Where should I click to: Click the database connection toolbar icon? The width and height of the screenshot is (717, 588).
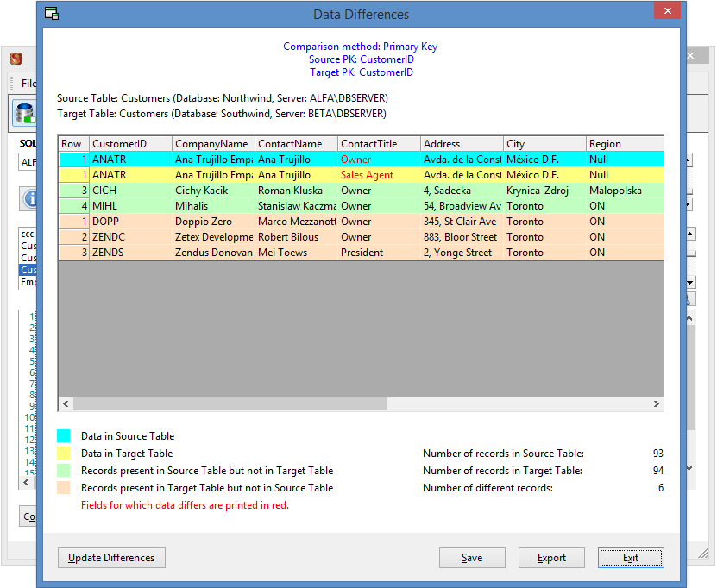click(22, 114)
